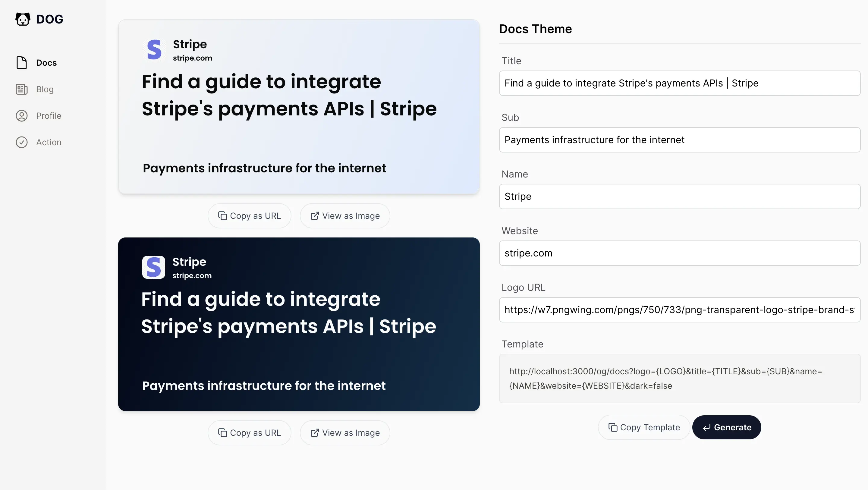Click the Docs page icon in sidebar

point(22,63)
